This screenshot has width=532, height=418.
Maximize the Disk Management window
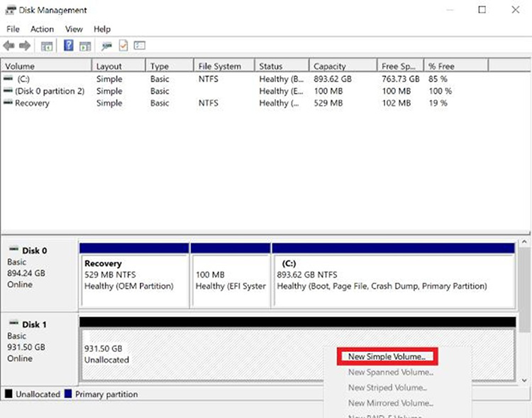pyautogui.click(x=482, y=9)
